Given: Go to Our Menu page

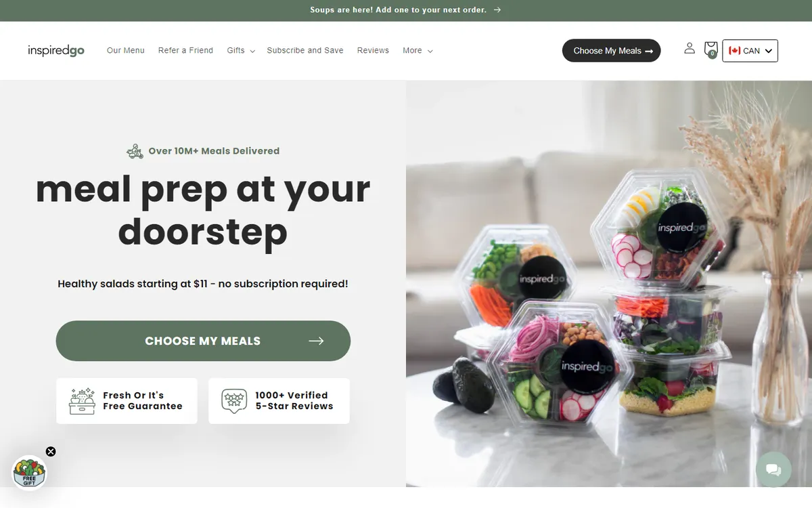Looking at the screenshot, I should coord(126,51).
